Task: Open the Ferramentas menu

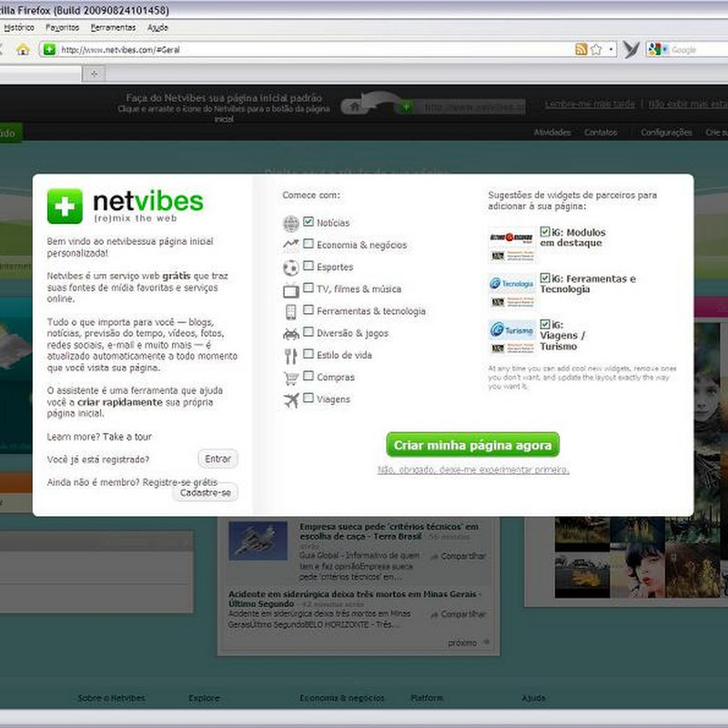Action: (113, 28)
